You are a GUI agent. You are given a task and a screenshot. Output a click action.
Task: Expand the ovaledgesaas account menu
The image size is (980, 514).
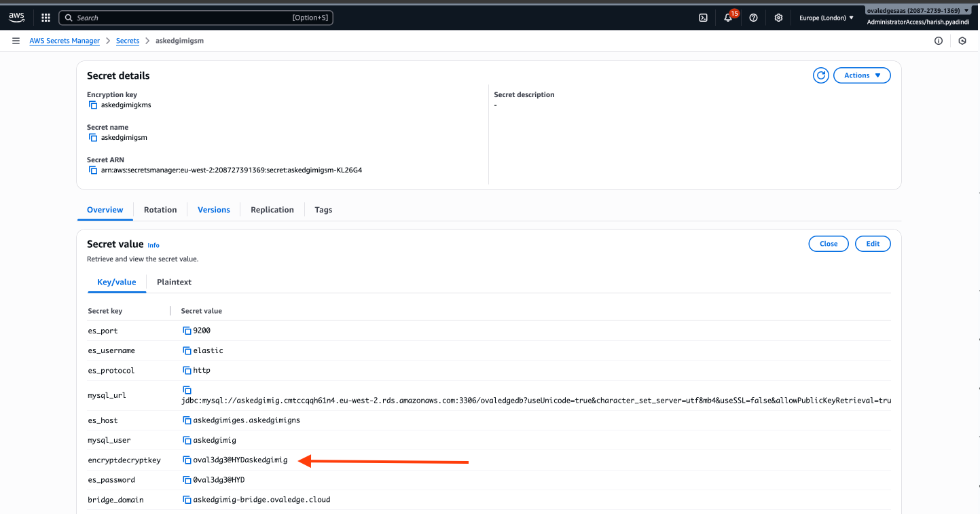(918, 11)
